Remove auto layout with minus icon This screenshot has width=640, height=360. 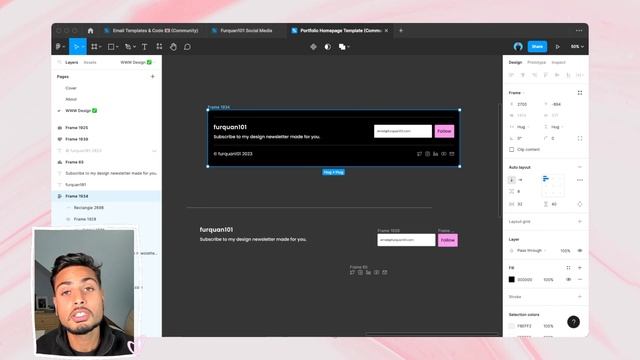click(580, 167)
